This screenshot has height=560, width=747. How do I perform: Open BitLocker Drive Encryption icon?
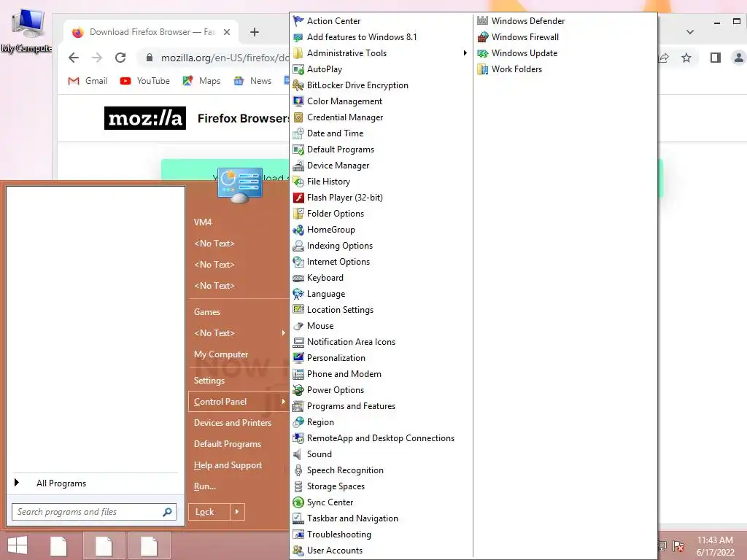(298, 85)
